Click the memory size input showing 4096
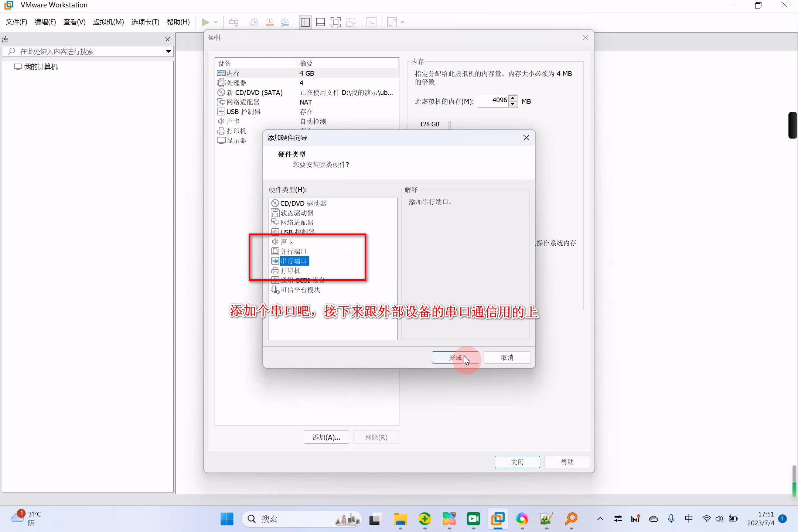The height and width of the screenshot is (532, 798). coord(494,100)
